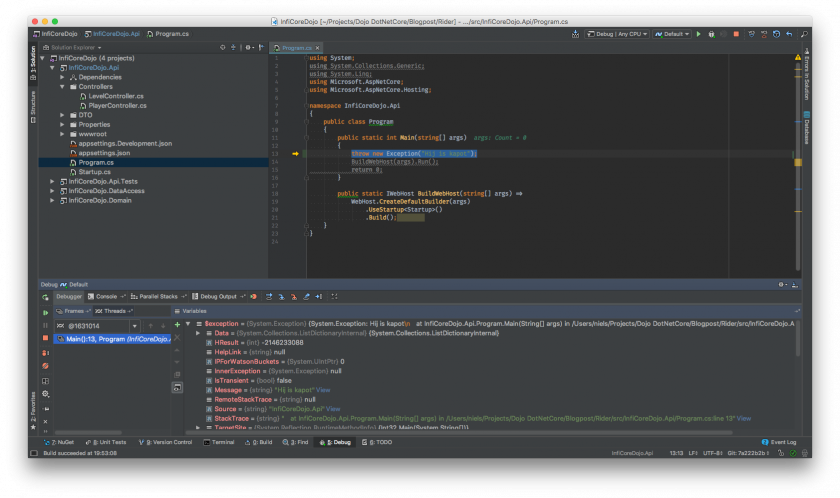Expand the DTO folder
Screen dimensions: 840x498
coord(62,115)
